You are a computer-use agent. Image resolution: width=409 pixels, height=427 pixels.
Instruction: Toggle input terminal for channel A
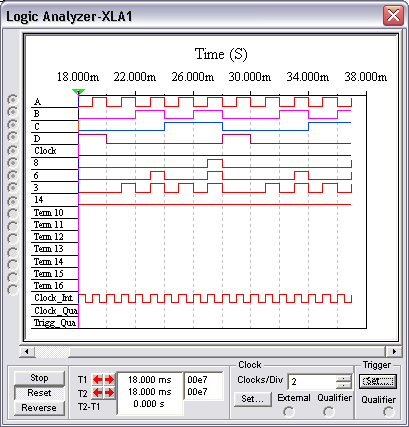[x=13, y=100]
